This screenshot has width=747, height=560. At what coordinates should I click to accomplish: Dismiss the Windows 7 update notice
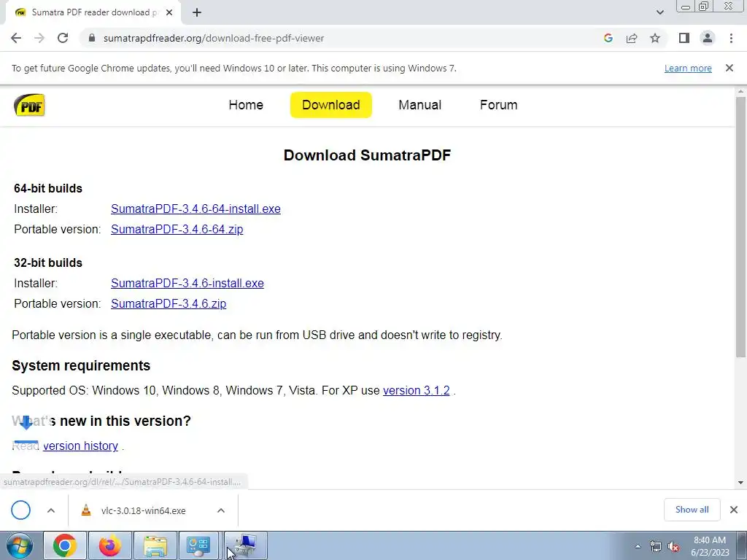pos(729,68)
